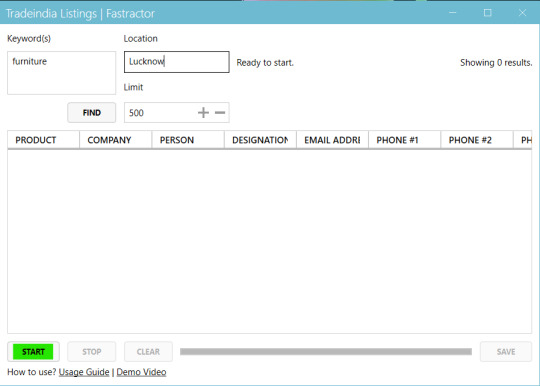
Task: Click the 'Ready to start.' status text
Action: 265,63
